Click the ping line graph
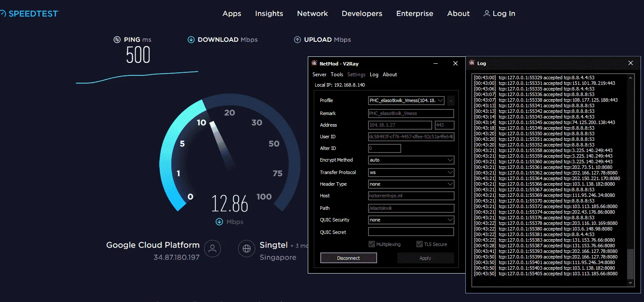Image resolution: width=644 pixels, height=302 pixels. point(137,77)
